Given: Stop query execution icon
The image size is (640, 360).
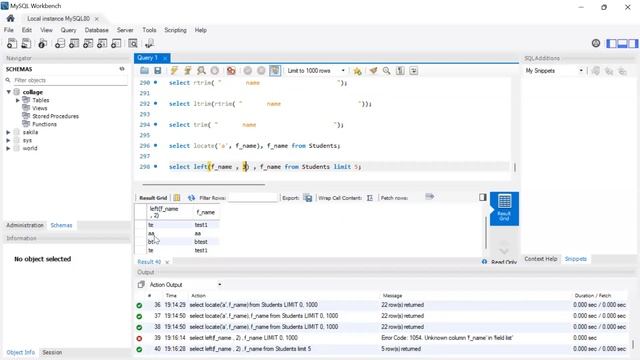Looking at the screenshot, I should tap(215, 71).
